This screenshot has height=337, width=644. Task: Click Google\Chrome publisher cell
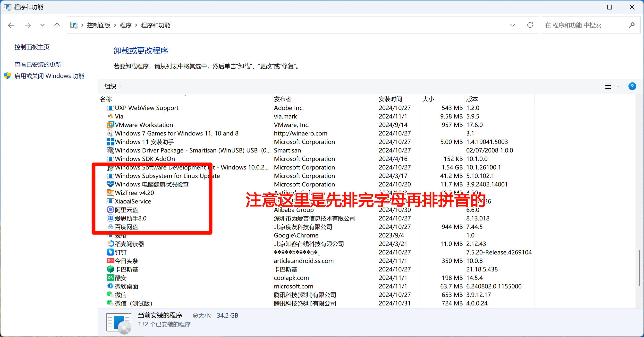click(296, 235)
